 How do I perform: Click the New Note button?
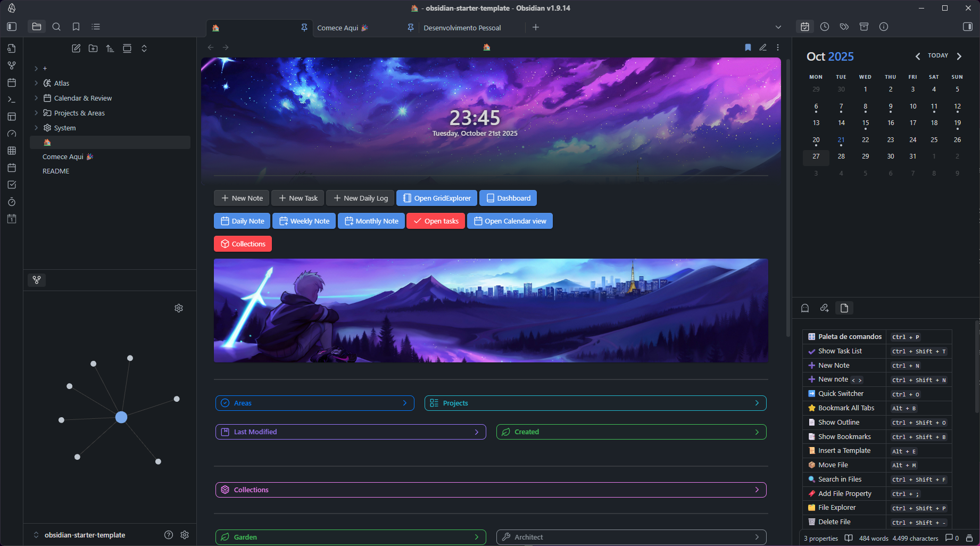[242, 198]
